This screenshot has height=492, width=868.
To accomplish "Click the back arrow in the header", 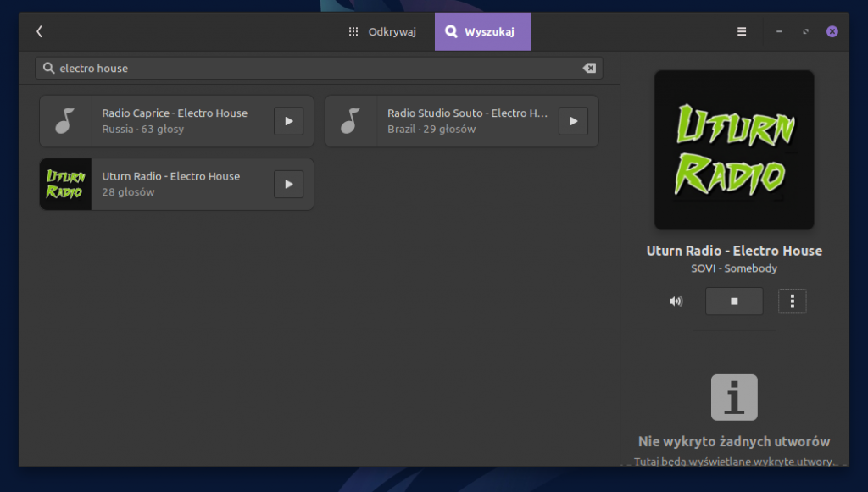I will [x=39, y=31].
